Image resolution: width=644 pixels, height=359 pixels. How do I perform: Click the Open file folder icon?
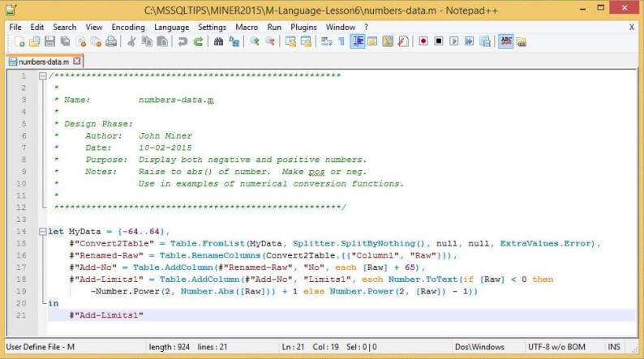[35, 41]
